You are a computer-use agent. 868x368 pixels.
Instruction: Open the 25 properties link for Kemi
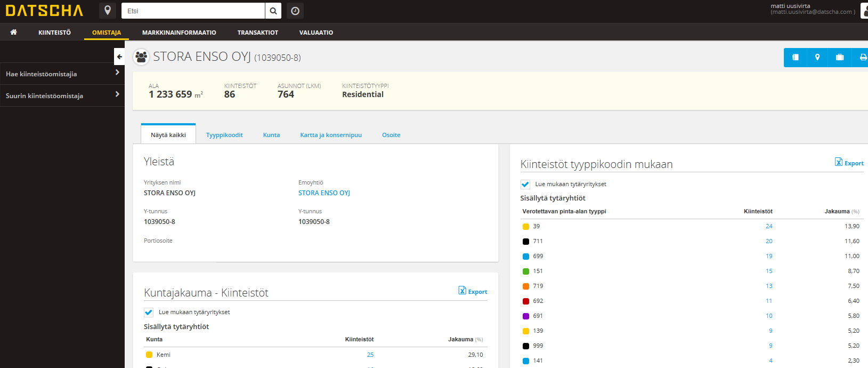point(370,355)
